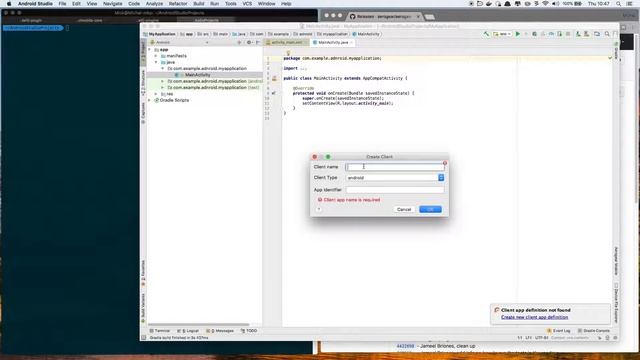Open the VCS menu
This screenshot has width=640, height=360.
(x=247, y=4)
